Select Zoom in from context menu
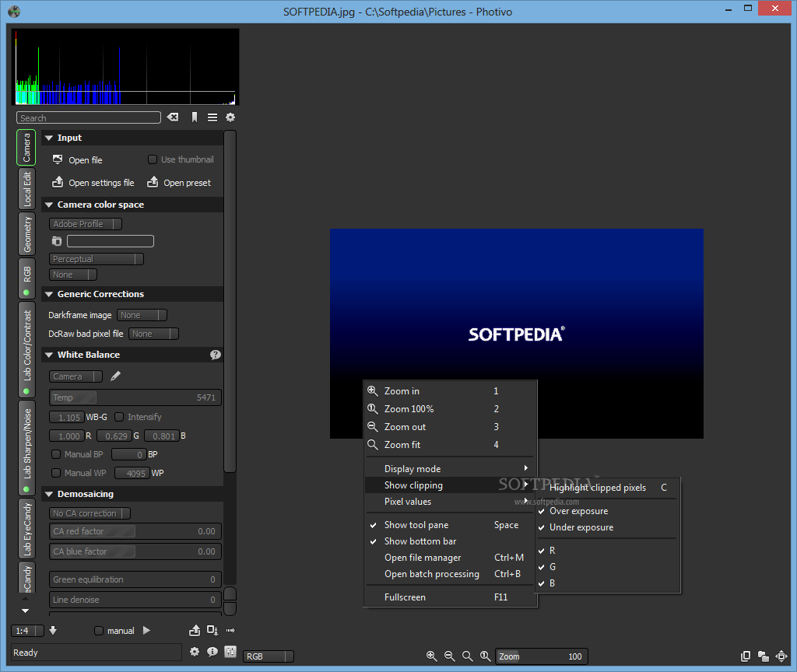The image size is (797, 672). (451, 391)
